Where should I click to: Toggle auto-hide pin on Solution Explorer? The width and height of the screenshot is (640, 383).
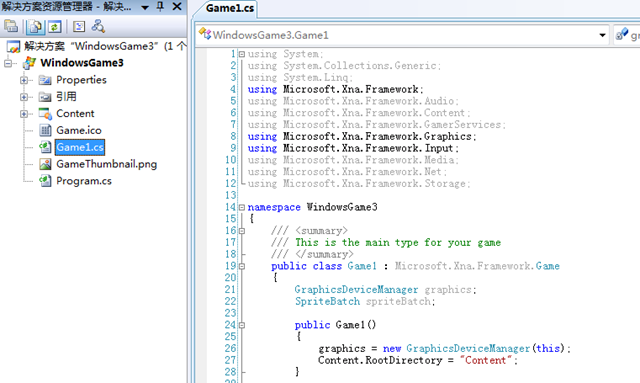coord(160,7)
